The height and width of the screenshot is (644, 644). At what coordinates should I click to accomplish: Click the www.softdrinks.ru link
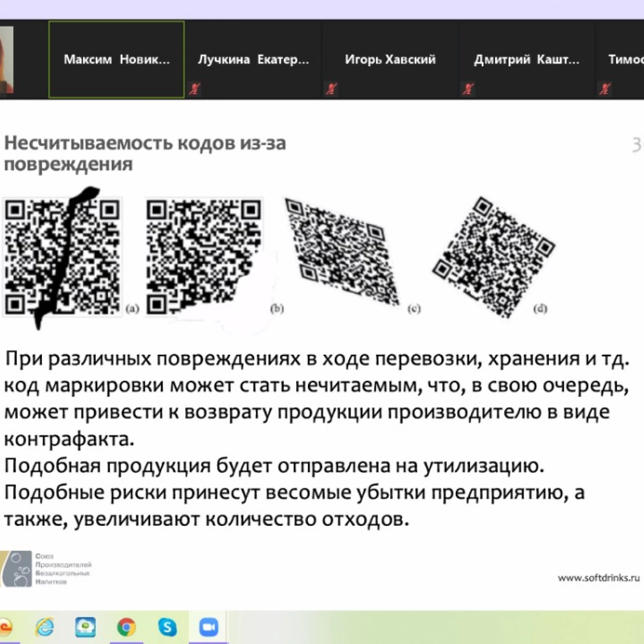coord(598,578)
